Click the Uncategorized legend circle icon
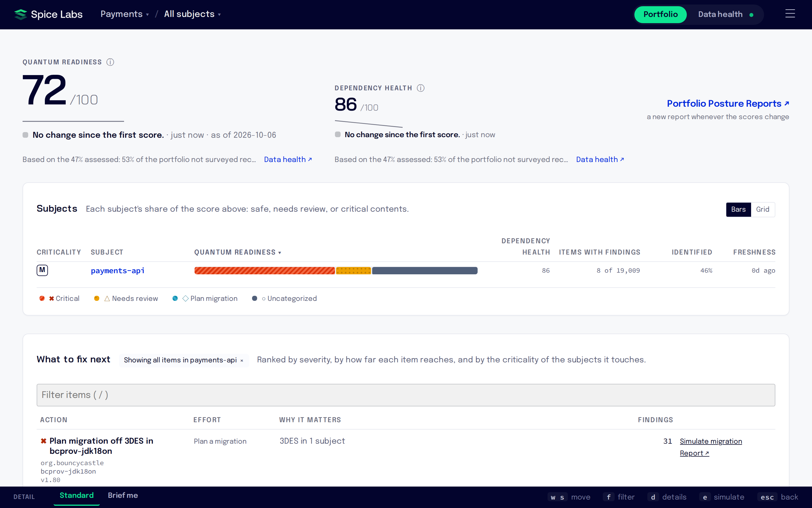The image size is (812, 508). tap(264, 299)
